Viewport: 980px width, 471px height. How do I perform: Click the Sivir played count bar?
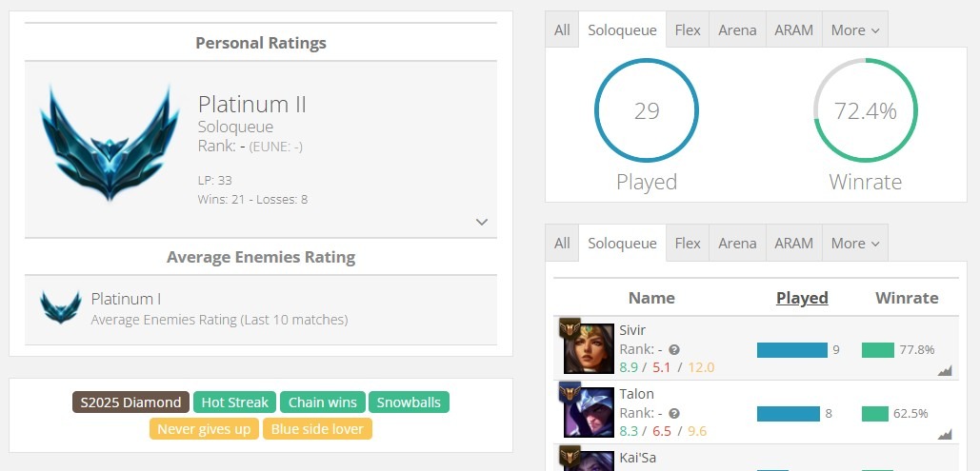pos(791,350)
